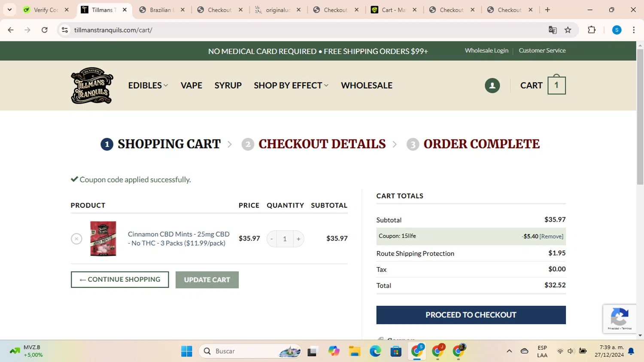
Task: Launch Copilot from the taskbar
Action: (x=334, y=351)
